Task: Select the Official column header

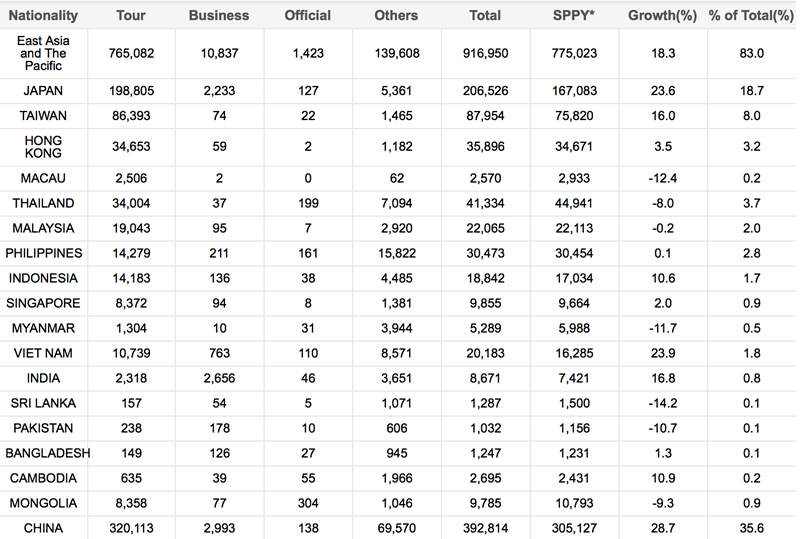Action: 308,15
